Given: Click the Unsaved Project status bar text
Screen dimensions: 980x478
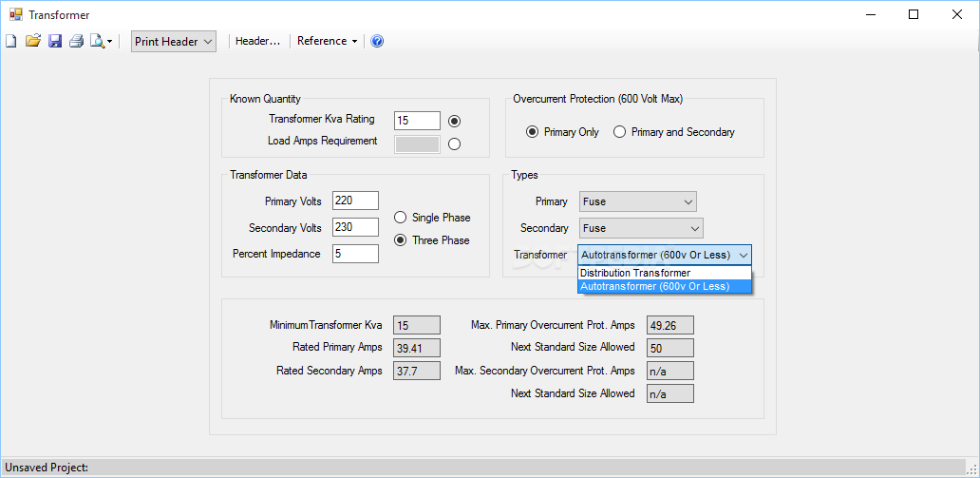Looking at the screenshot, I should [x=47, y=468].
